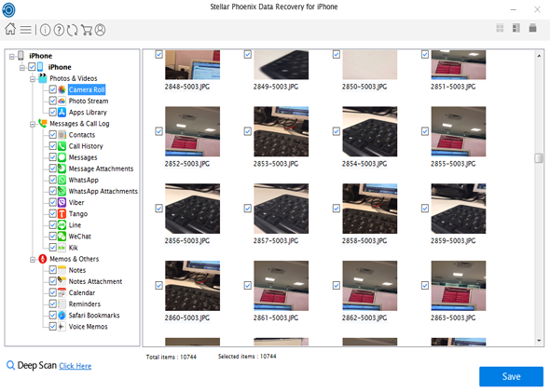The width and height of the screenshot is (550, 392).
Task: Uncheck the Camera Roll checkbox
Action: pyautogui.click(x=52, y=89)
